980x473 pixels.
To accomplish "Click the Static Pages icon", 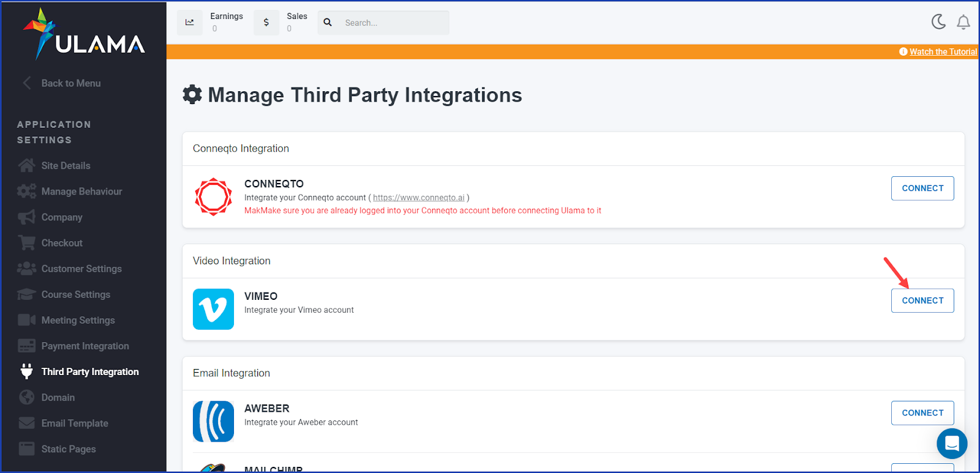I will [x=26, y=449].
